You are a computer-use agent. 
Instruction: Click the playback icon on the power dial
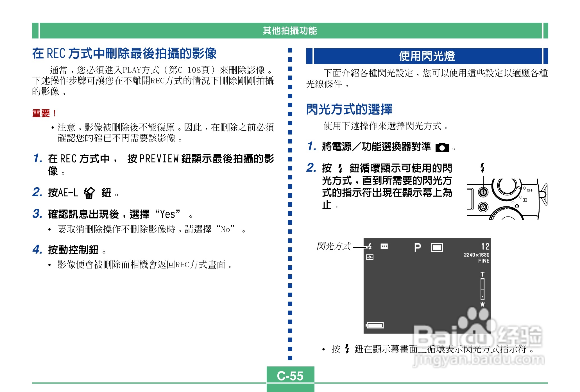(x=525, y=200)
